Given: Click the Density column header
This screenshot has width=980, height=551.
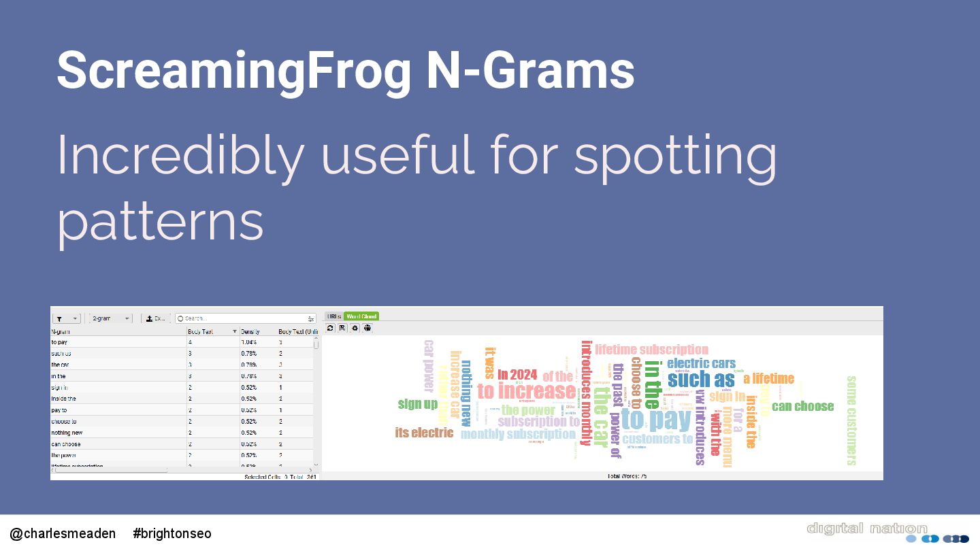Looking at the screenshot, I should click(257, 331).
